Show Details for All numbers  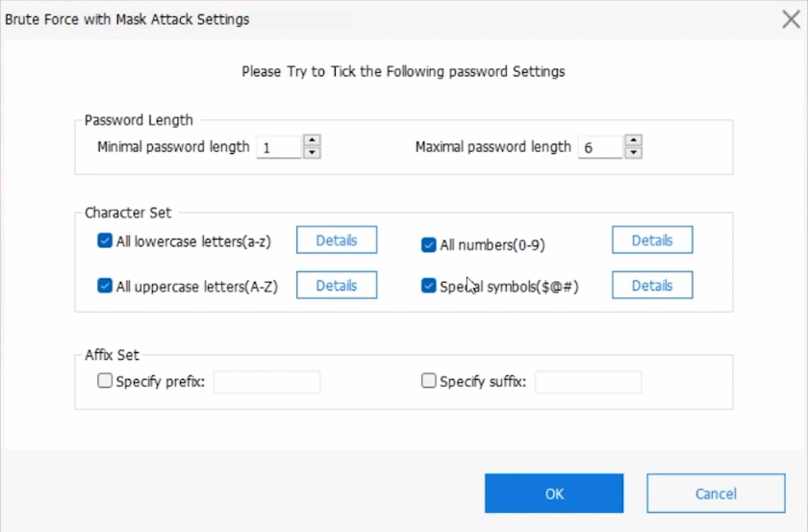[652, 241]
